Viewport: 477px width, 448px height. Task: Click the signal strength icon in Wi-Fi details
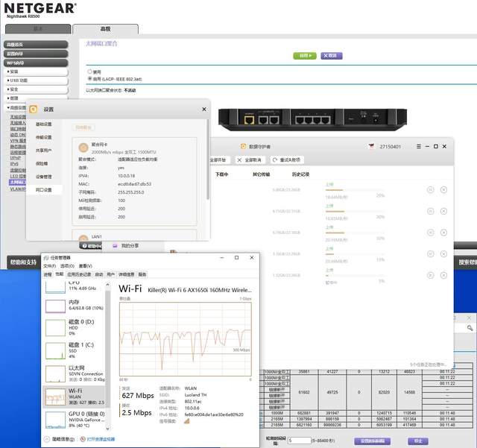point(187,421)
